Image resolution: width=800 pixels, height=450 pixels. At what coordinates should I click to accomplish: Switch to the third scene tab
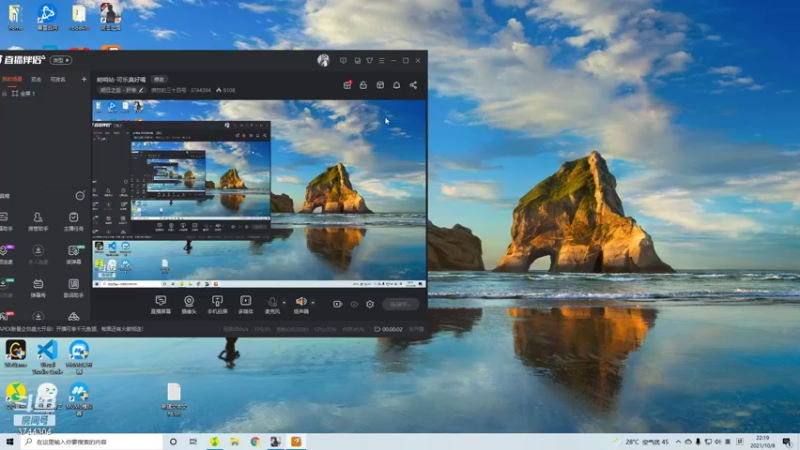click(x=58, y=79)
